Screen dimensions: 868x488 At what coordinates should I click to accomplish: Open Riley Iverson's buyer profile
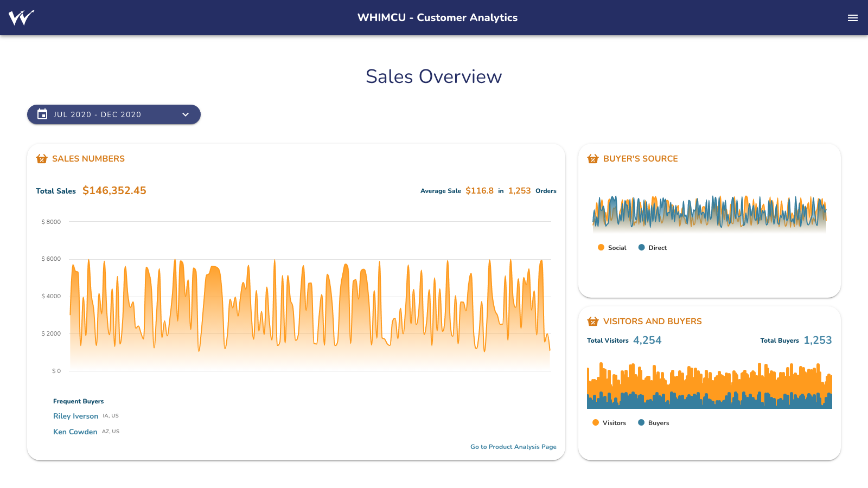[x=75, y=416]
